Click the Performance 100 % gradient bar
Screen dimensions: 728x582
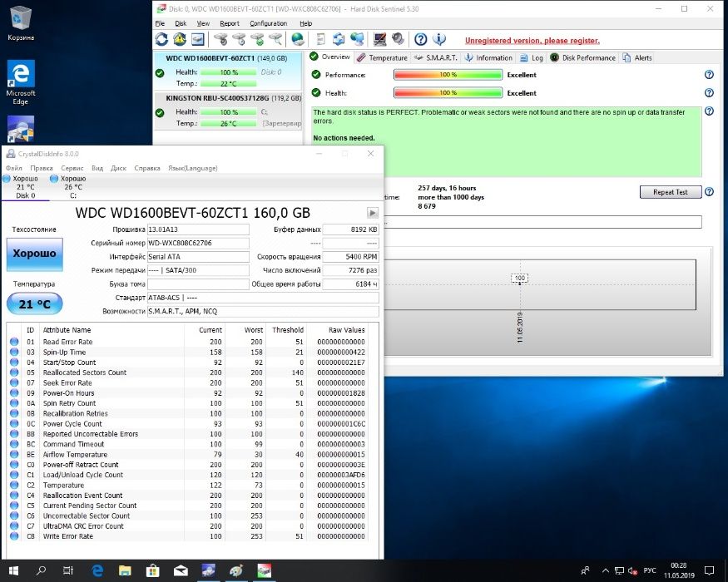pos(448,75)
